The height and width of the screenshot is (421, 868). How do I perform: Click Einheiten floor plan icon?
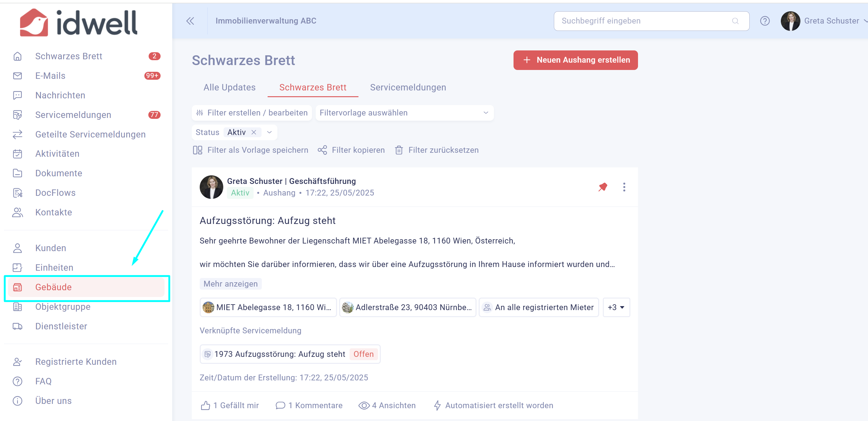click(17, 268)
